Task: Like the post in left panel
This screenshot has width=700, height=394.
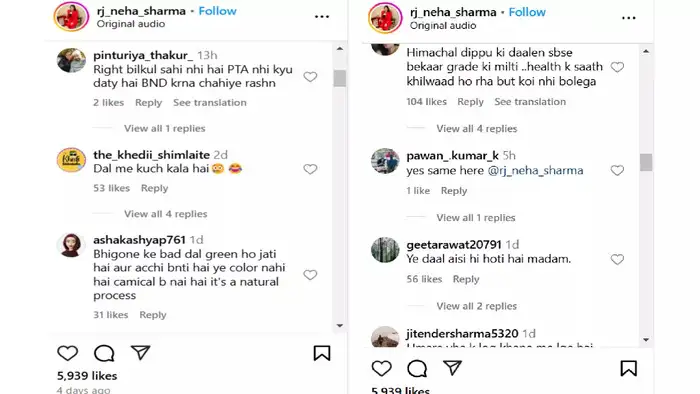Action: 67,353
